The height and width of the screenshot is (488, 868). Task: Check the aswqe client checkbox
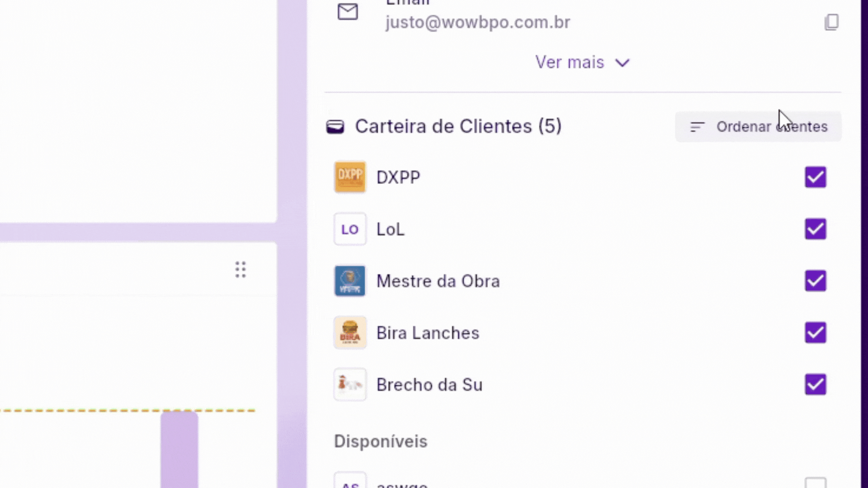[x=815, y=483]
